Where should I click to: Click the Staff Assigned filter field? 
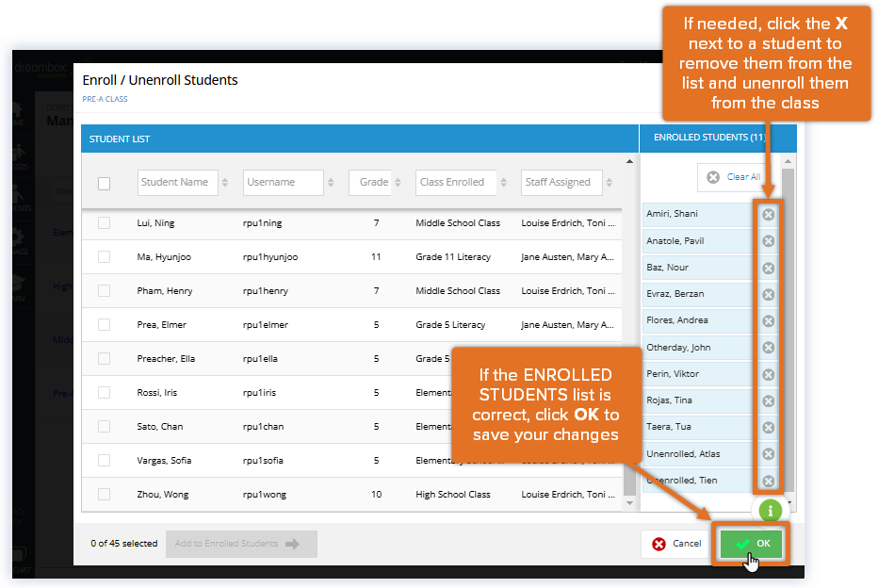561,183
